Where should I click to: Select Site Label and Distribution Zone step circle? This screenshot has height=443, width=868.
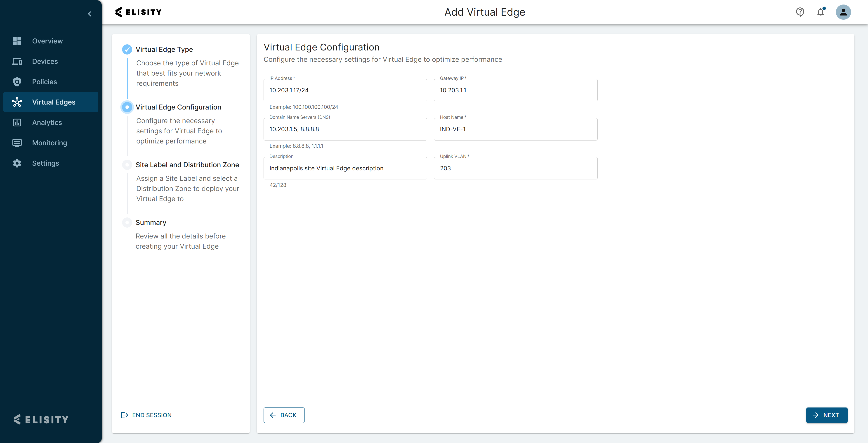[127, 165]
